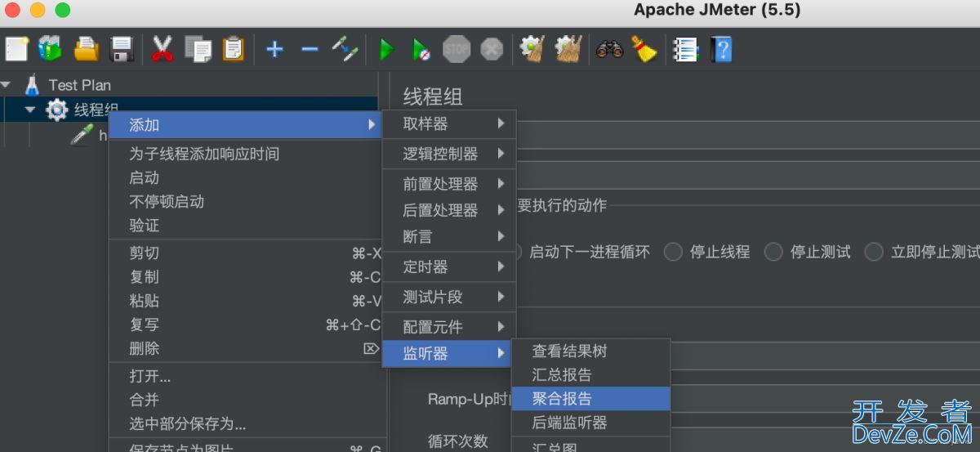This screenshot has height=452, width=980.
Task: Choose 复制 from the context menu
Action: point(245,277)
